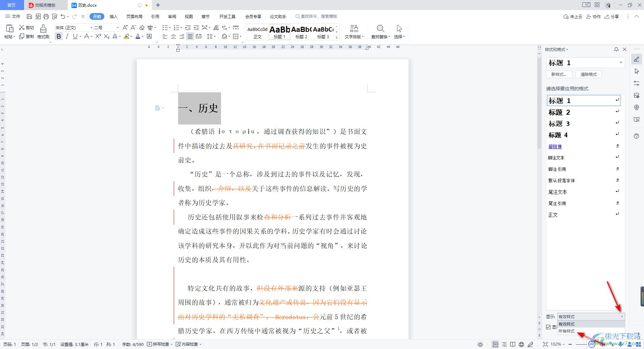The height and width of the screenshot is (349, 644).
Task: Click the New Style (新样式...) button
Action: pyautogui.click(x=559, y=74)
